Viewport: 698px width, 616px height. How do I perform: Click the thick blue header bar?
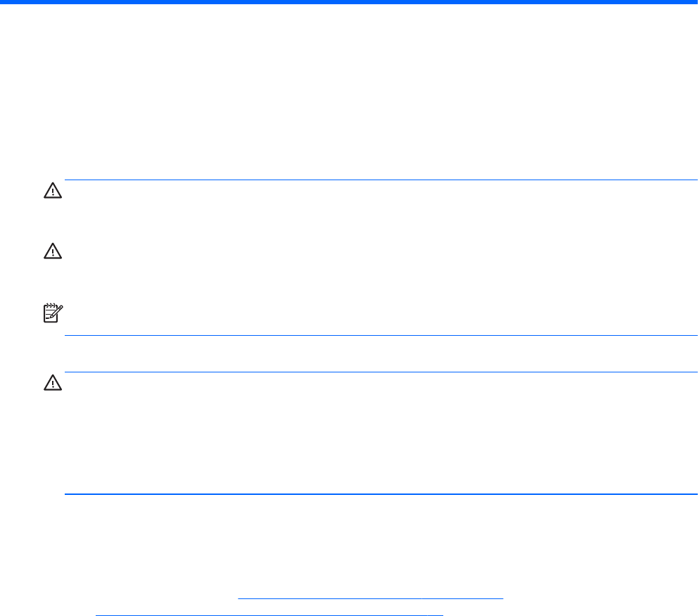[349, 3]
